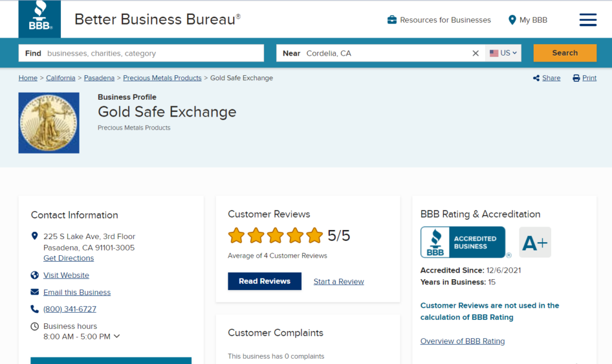Image resolution: width=612 pixels, height=364 pixels.
Task: Click the phone handset icon
Action: coord(35,309)
